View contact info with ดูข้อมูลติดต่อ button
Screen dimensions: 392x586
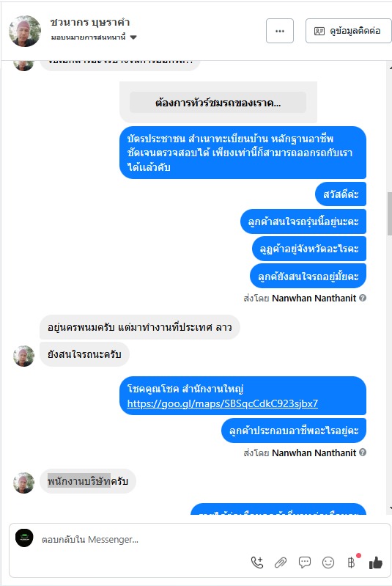pyautogui.click(x=348, y=31)
